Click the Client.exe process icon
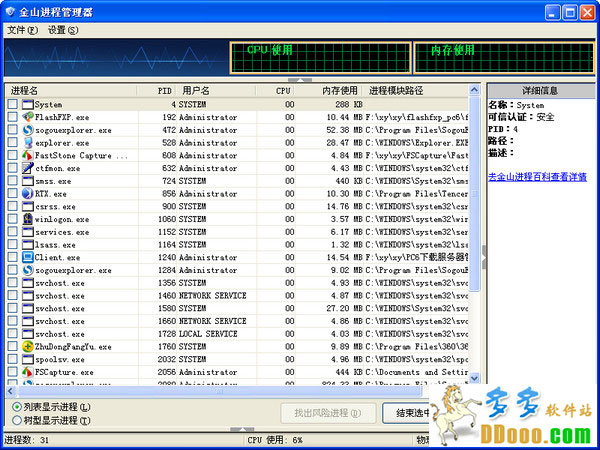Screen dimensions: 600x450 [x=28, y=257]
